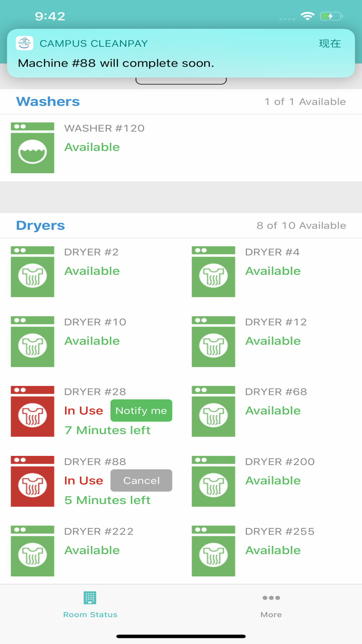Tap the Dryer #10 machine icon
This screenshot has width=362, height=644.
(x=33, y=342)
